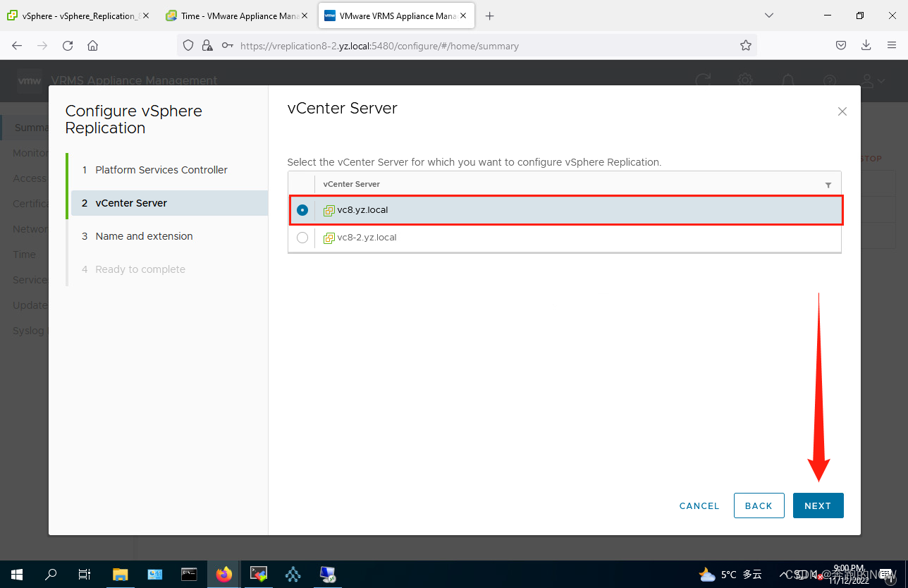Toggle the key/password icon in the address bar
Image resolution: width=908 pixels, height=588 pixels.
point(227,45)
